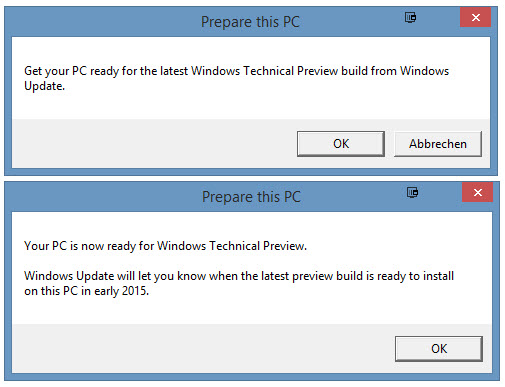Close the dialog containing the Abbrechen button
This screenshot has height=387, width=505.
[476, 17]
